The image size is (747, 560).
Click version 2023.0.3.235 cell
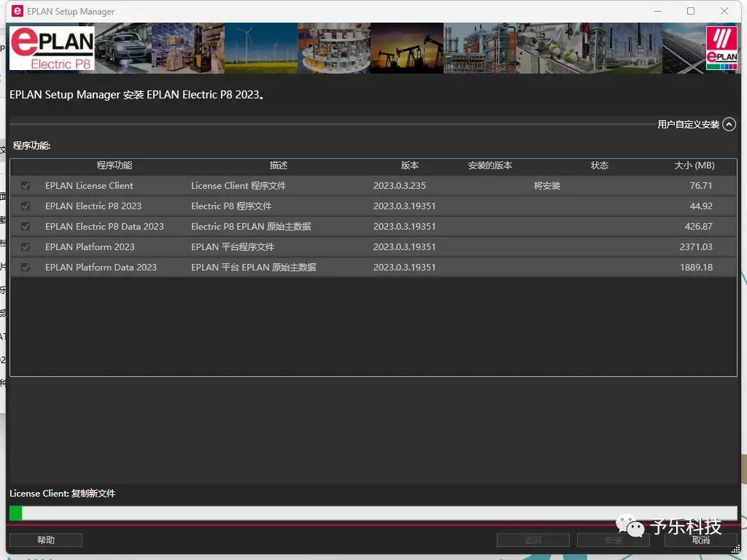point(400,186)
